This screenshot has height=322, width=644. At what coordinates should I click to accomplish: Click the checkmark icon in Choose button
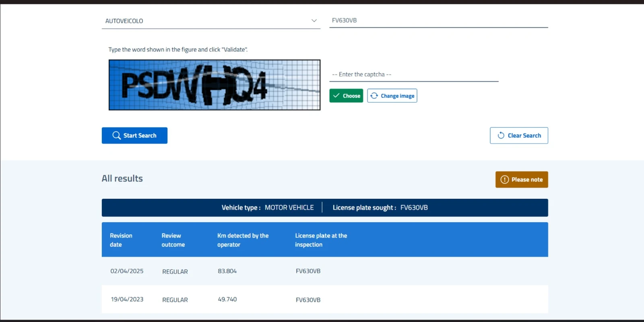coord(336,96)
